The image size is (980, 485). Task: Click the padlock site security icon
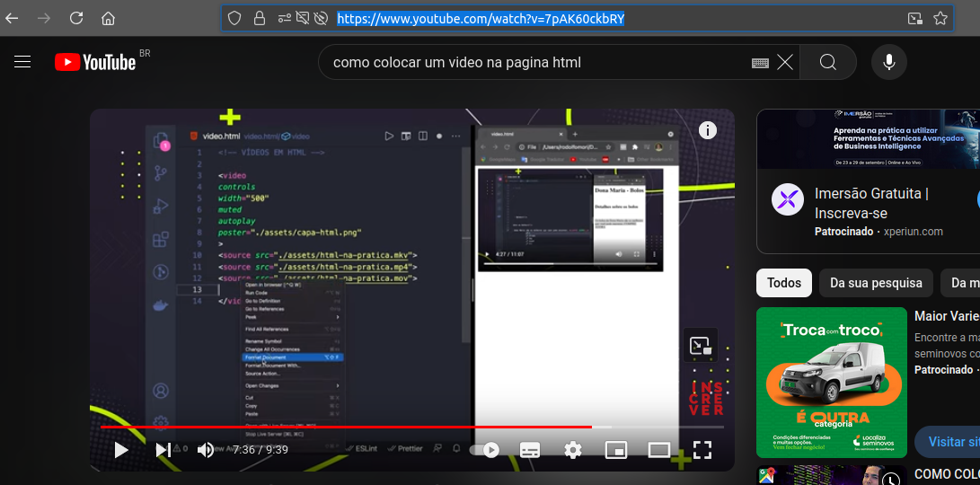(260, 19)
